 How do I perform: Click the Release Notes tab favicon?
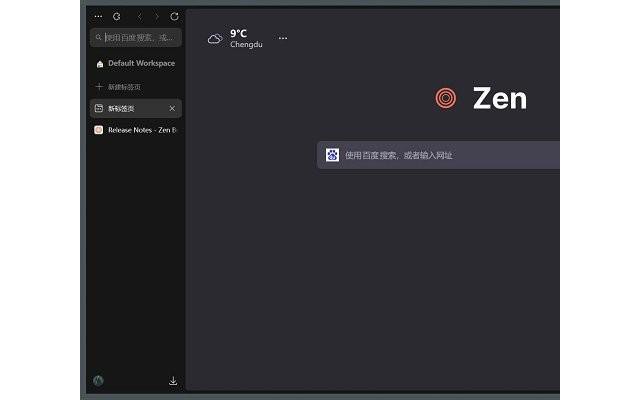[x=98, y=130]
